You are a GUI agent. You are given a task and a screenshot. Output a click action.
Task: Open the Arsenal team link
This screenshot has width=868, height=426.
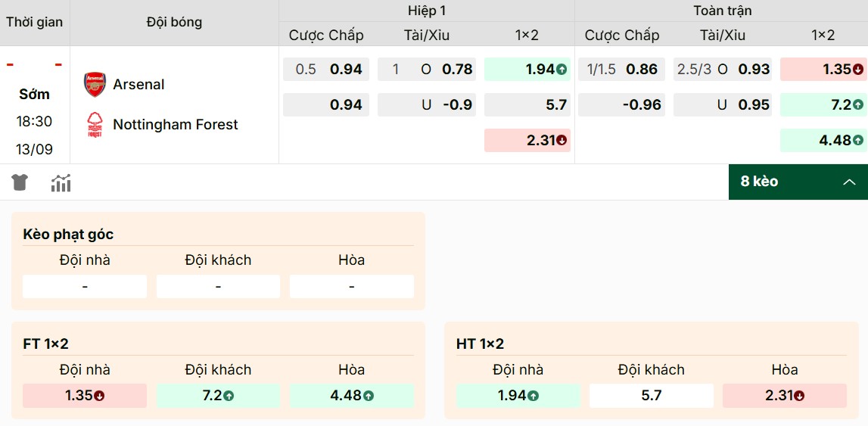[x=138, y=84]
